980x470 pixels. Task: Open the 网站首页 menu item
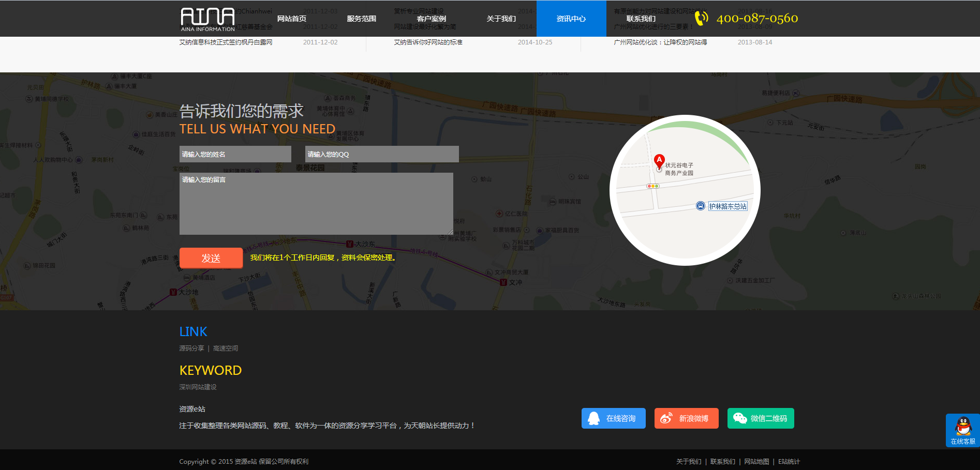[292, 19]
